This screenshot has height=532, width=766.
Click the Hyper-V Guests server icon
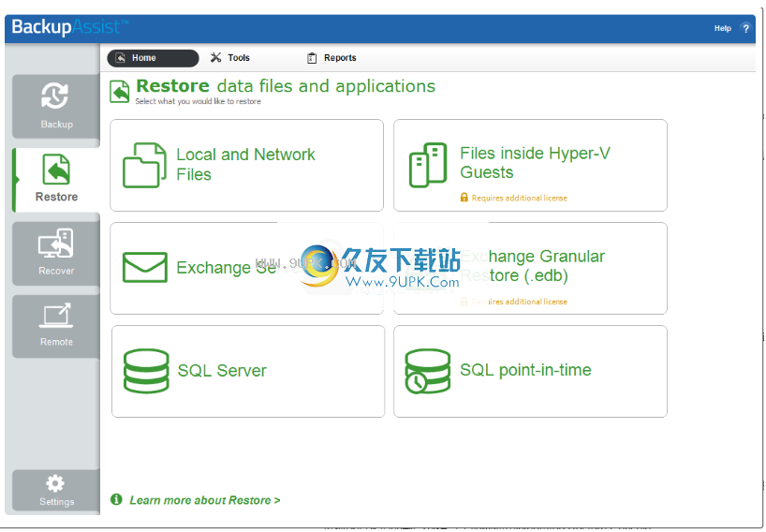428,165
